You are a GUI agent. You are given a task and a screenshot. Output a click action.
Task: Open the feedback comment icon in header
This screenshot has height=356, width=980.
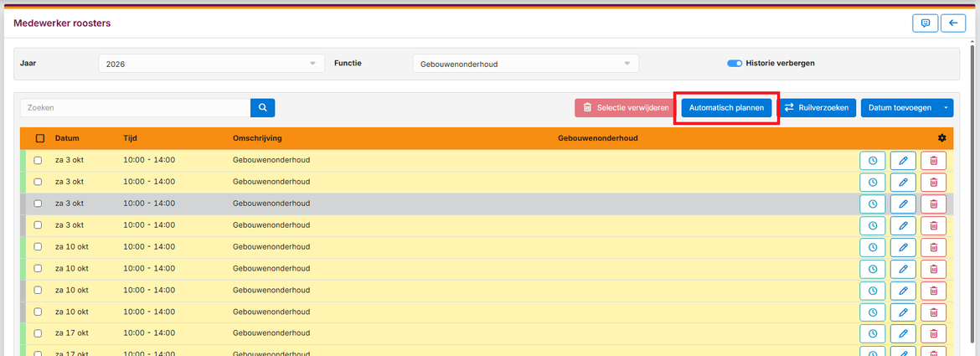point(926,23)
